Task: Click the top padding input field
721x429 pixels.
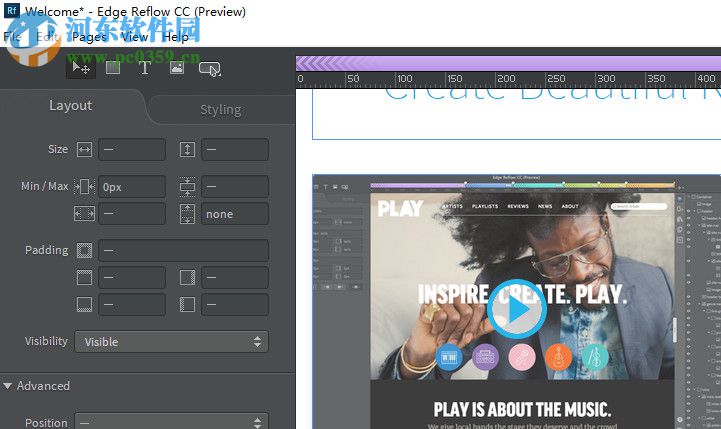Action: pos(132,278)
